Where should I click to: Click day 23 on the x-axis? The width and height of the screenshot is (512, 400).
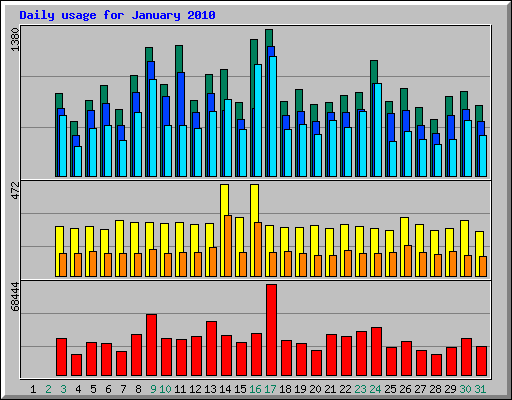(360, 389)
